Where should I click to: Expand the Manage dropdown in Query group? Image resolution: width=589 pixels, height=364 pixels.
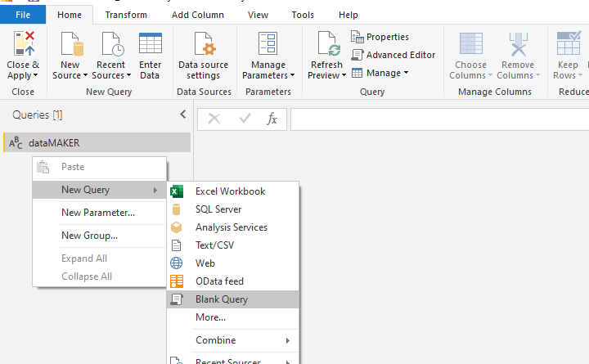tap(380, 73)
